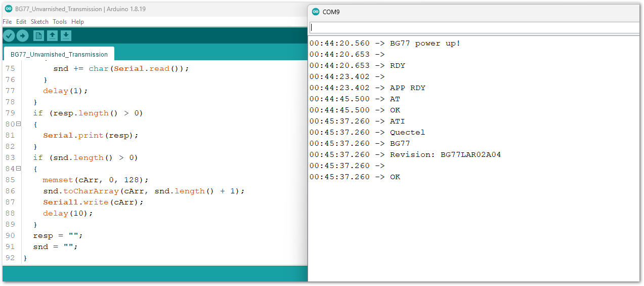Click the 00:44:20.653 'RDY' output line
This screenshot has height=286, width=644.
pos(357,65)
